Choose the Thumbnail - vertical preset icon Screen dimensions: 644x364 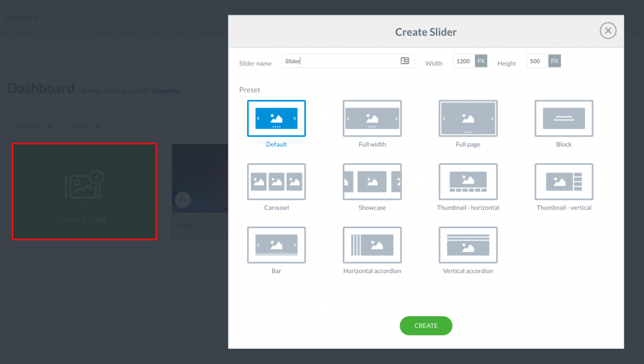click(564, 182)
